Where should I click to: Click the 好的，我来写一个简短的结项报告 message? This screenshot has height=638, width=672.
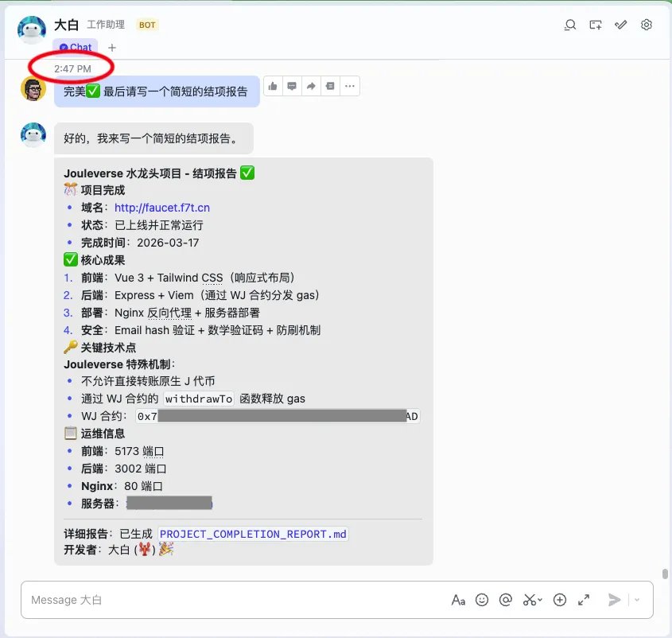tap(153, 138)
